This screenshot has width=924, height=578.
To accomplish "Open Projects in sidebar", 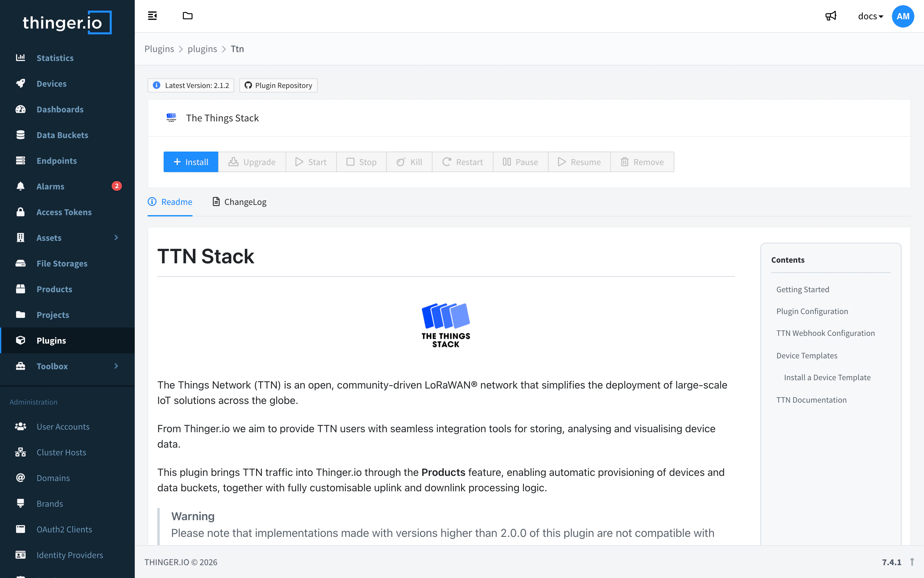I will (x=67, y=315).
